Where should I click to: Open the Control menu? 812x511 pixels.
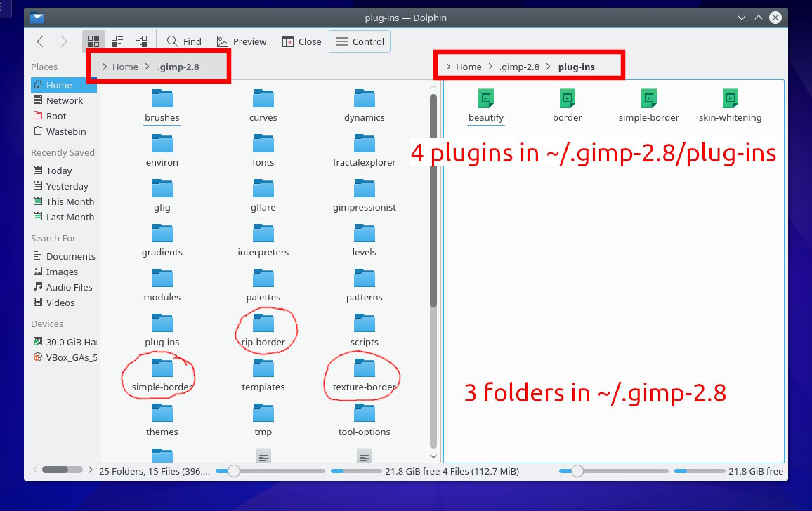tap(360, 41)
